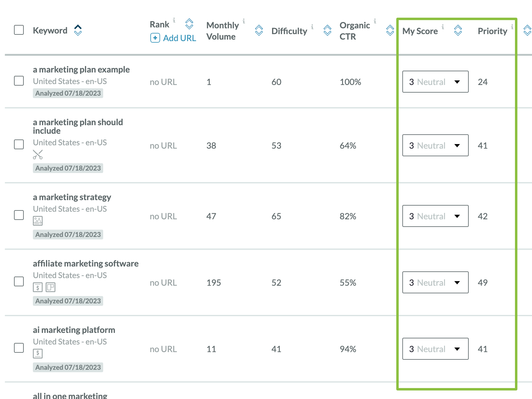Click info icon next to Difficulty header

pyautogui.click(x=312, y=27)
